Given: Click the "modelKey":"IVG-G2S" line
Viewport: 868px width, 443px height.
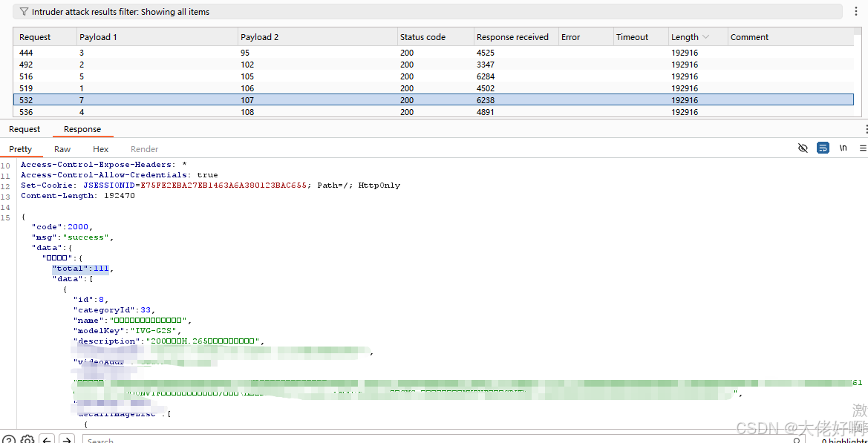Looking at the screenshot, I should 127,331.
